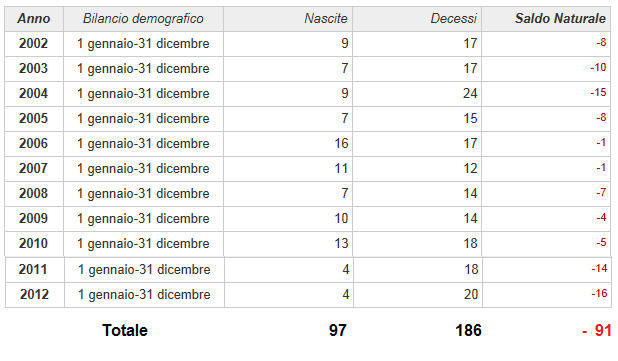Select the total births value 97
The width and height of the screenshot is (618, 361).
point(338,330)
